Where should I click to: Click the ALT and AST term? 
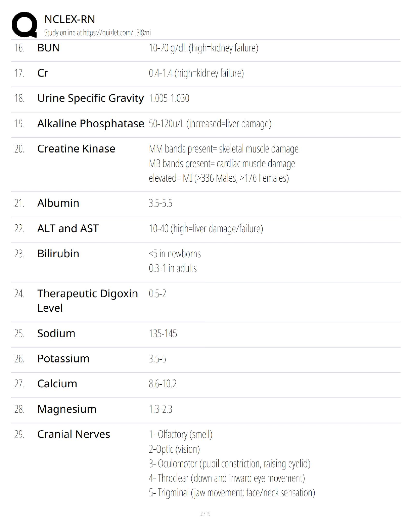click(x=68, y=228)
